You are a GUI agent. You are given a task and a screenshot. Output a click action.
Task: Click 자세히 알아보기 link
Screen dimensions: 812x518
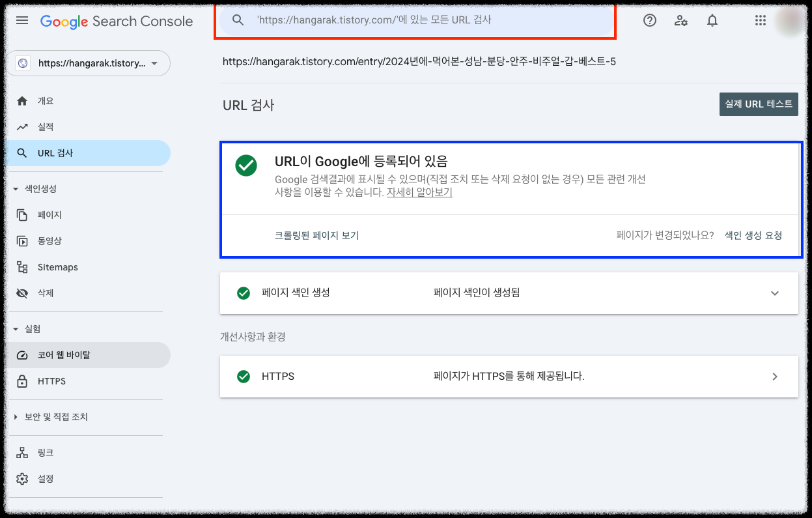[x=419, y=193]
